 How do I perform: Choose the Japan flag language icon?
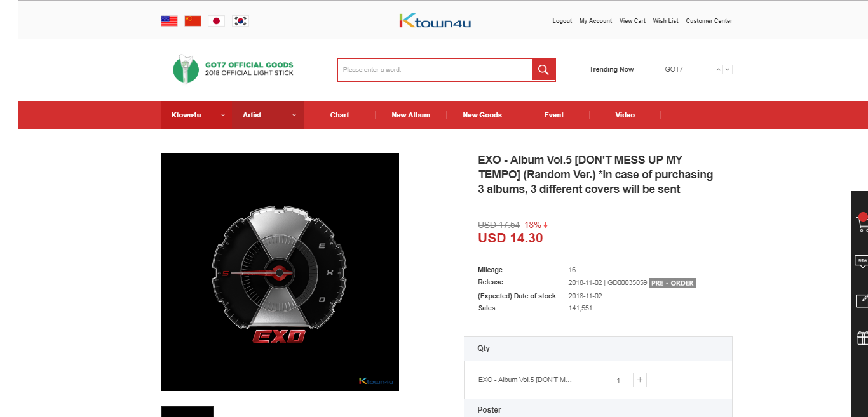coord(216,21)
